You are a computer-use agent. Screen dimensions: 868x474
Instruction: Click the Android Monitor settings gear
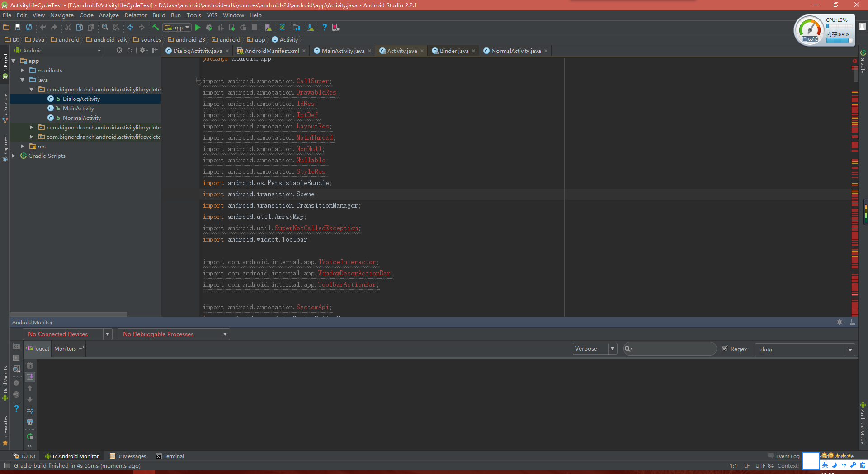[x=840, y=322]
